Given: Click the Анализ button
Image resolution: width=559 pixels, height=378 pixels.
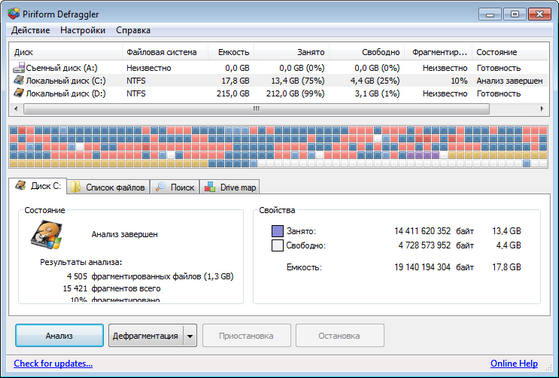Looking at the screenshot, I should click(60, 335).
